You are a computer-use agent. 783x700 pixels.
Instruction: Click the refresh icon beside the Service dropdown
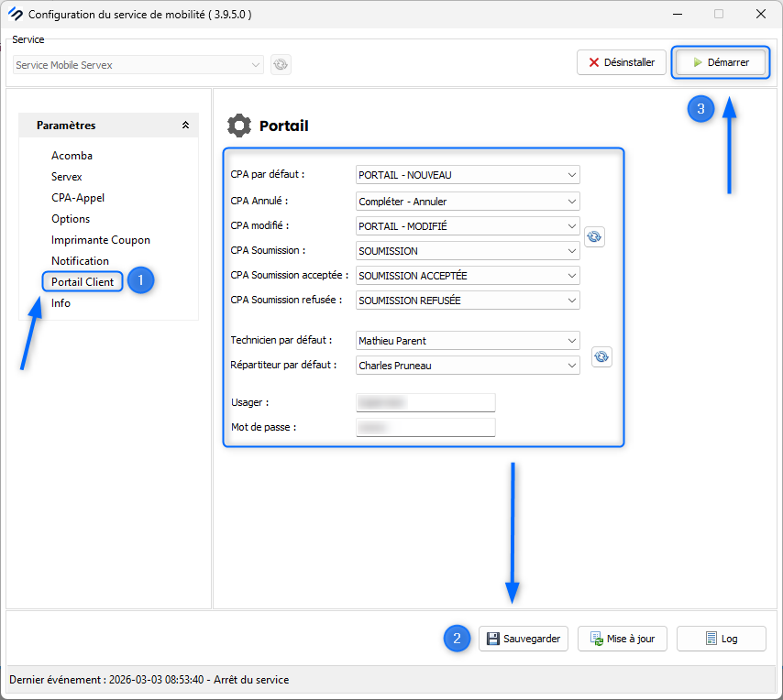[281, 64]
